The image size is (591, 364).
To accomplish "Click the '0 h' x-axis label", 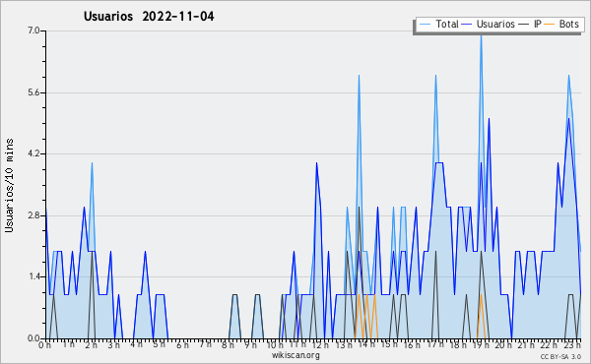I will click(44, 344).
